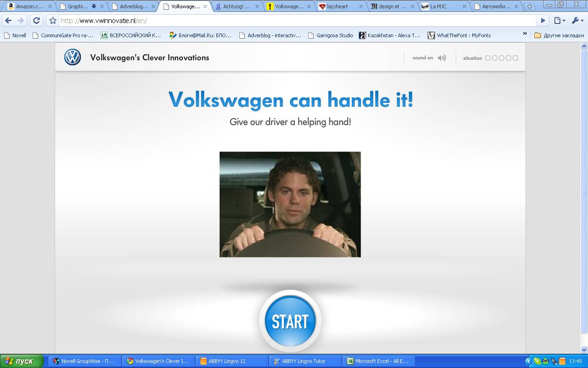Click the driver video thumbnail
Screen dimensions: 588x368
[x=290, y=204]
